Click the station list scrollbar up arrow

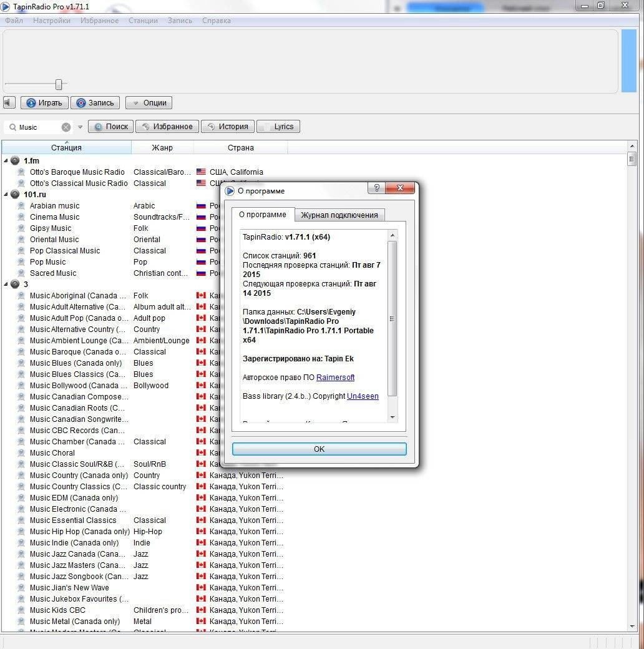632,146
